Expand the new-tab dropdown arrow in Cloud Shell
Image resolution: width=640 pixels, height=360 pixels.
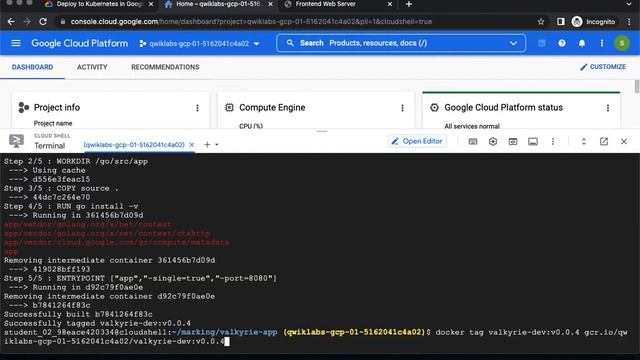coord(217,144)
